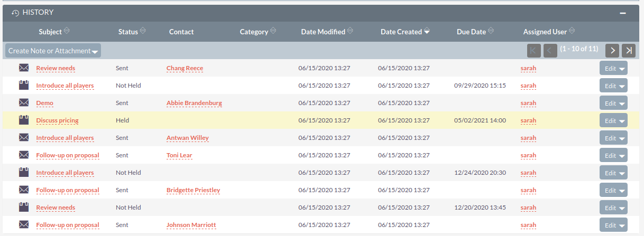Click the first page arrow button

pos(534,50)
